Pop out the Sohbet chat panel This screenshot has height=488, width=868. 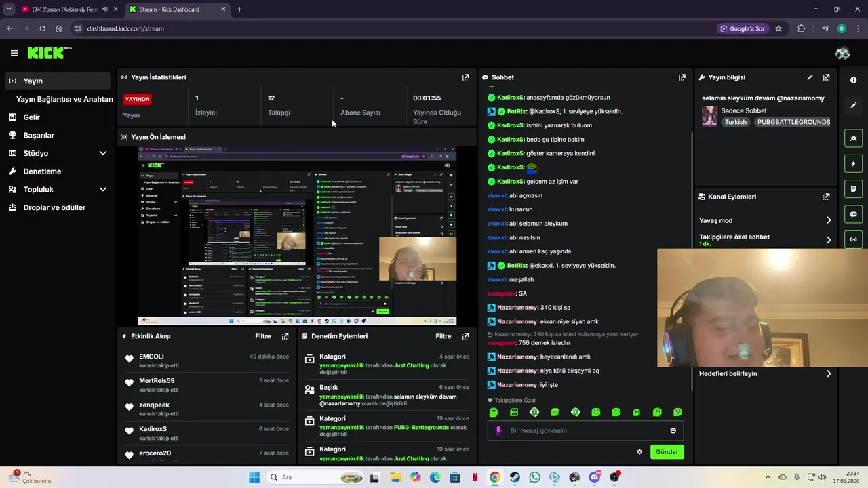point(682,77)
